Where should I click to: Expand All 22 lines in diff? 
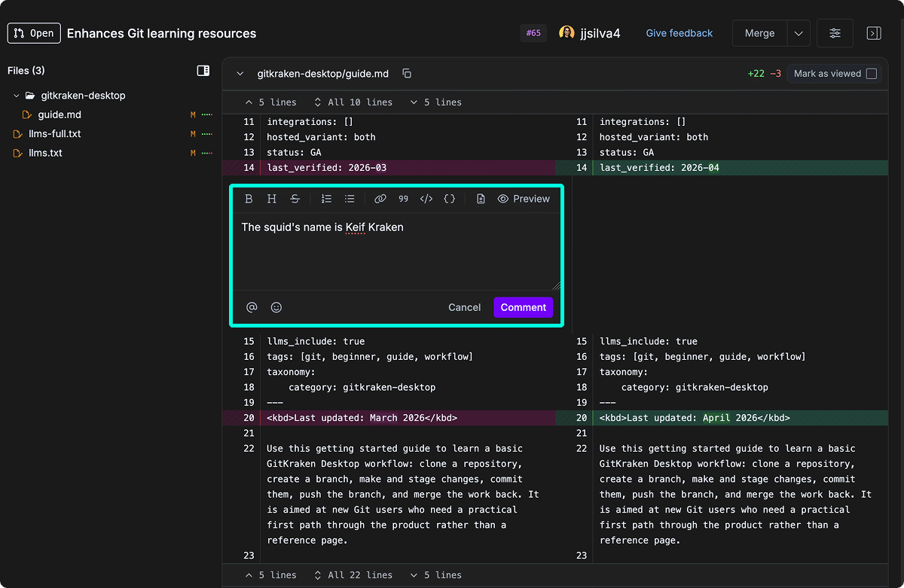click(x=353, y=575)
